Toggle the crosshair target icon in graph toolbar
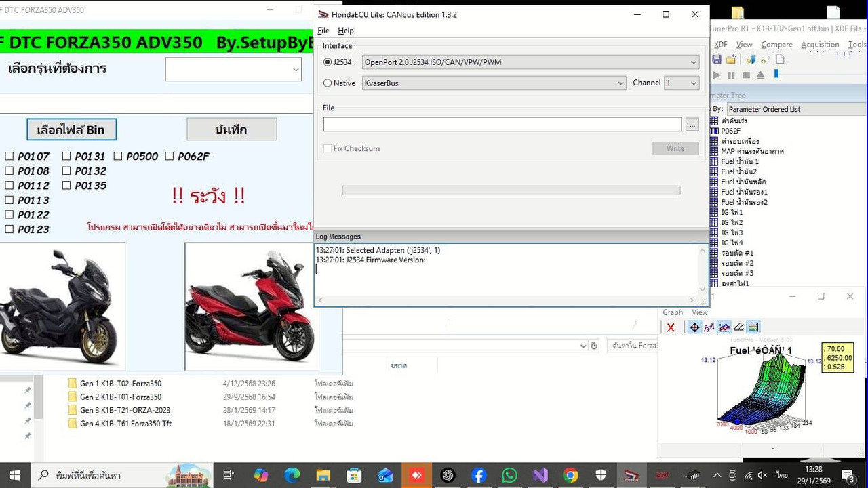This screenshot has height=488, width=868. tap(694, 327)
